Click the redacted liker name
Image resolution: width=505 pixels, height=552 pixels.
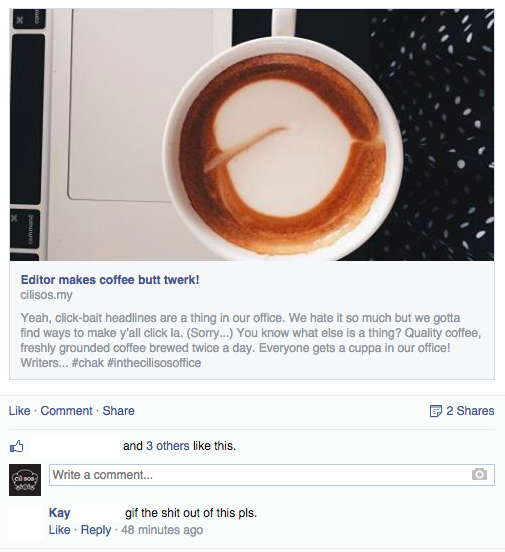(x=76, y=446)
